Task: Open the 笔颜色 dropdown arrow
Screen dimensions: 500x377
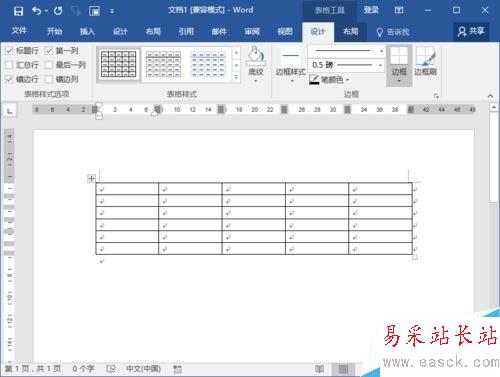Action: click(347, 80)
